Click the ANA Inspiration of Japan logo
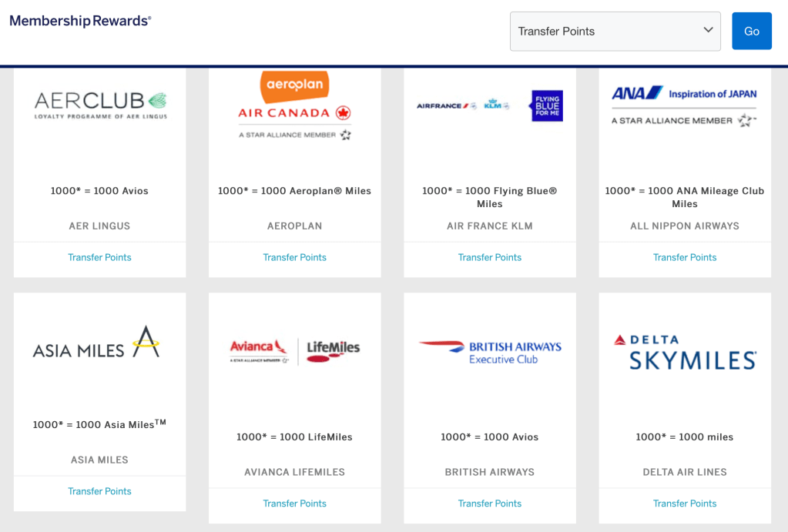The image size is (788, 532). 684,106
